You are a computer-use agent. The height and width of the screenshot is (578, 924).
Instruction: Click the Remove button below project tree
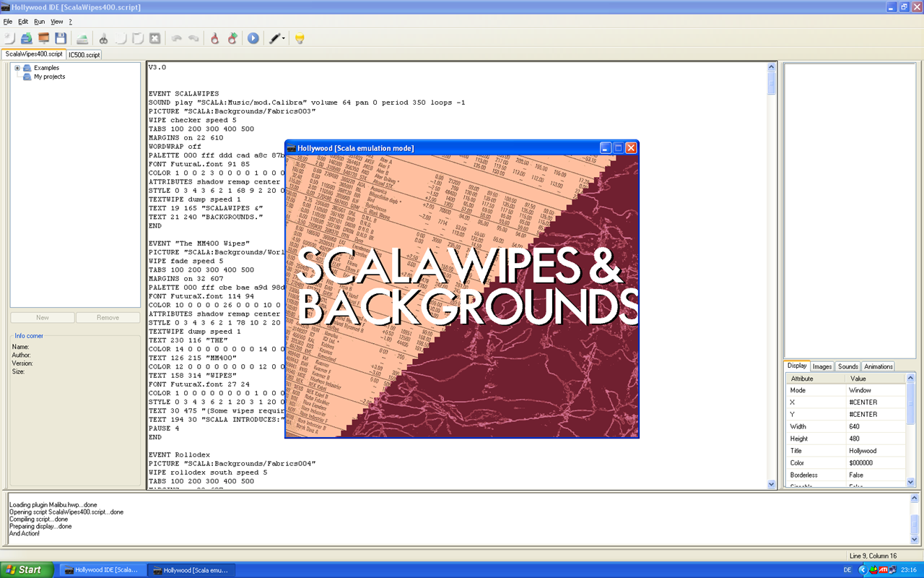pyautogui.click(x=108, y=317)
